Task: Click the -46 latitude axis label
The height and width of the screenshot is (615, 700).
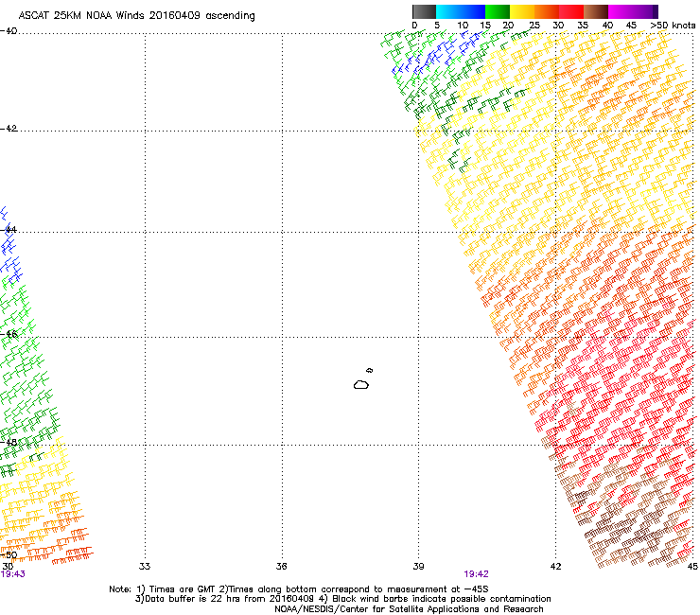Action: [9, 334]
